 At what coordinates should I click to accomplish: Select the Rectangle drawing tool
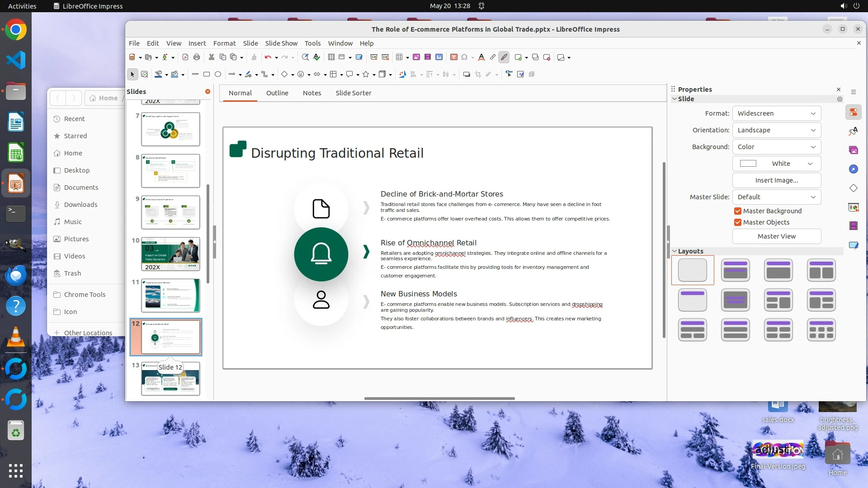207,74
